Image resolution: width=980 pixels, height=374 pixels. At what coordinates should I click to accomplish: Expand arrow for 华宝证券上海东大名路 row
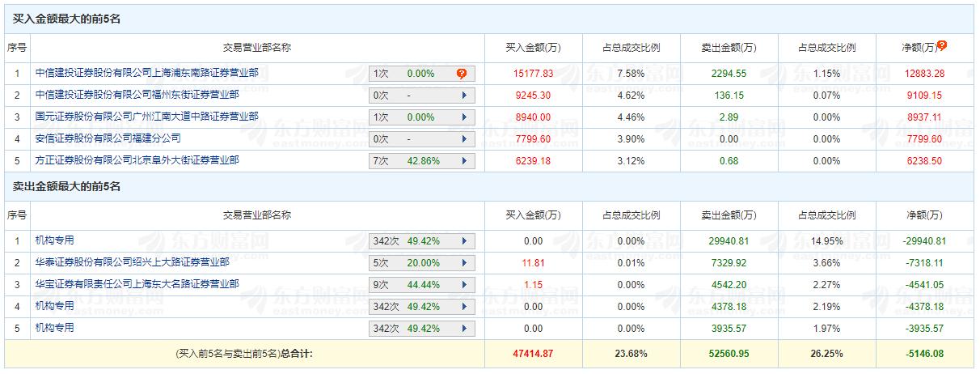coord(464,285)
